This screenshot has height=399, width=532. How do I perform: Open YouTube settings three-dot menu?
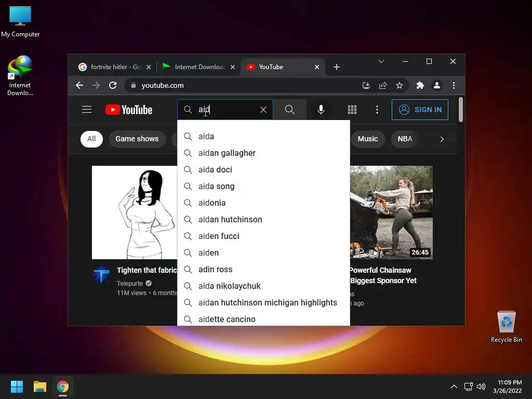click(377, 110)
